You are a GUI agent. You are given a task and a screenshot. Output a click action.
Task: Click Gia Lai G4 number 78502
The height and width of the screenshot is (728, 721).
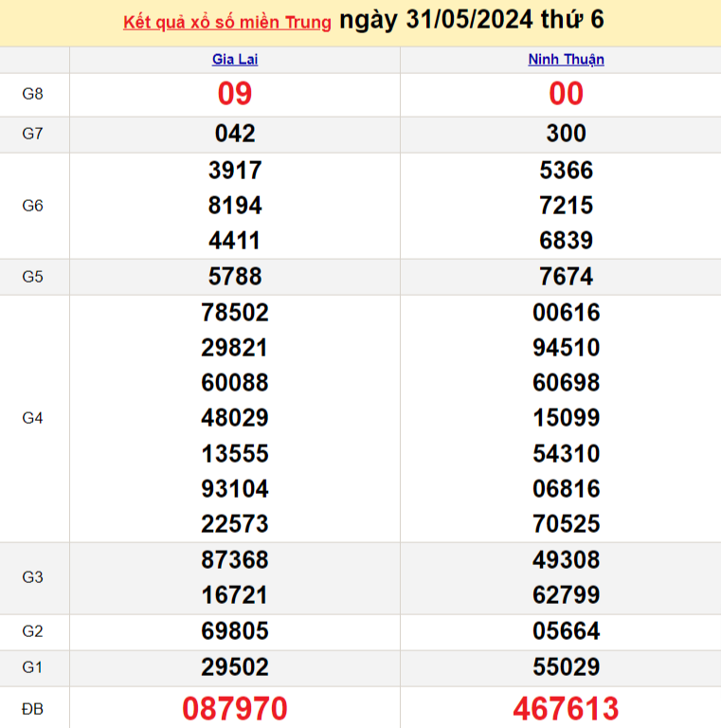(235, 313)
